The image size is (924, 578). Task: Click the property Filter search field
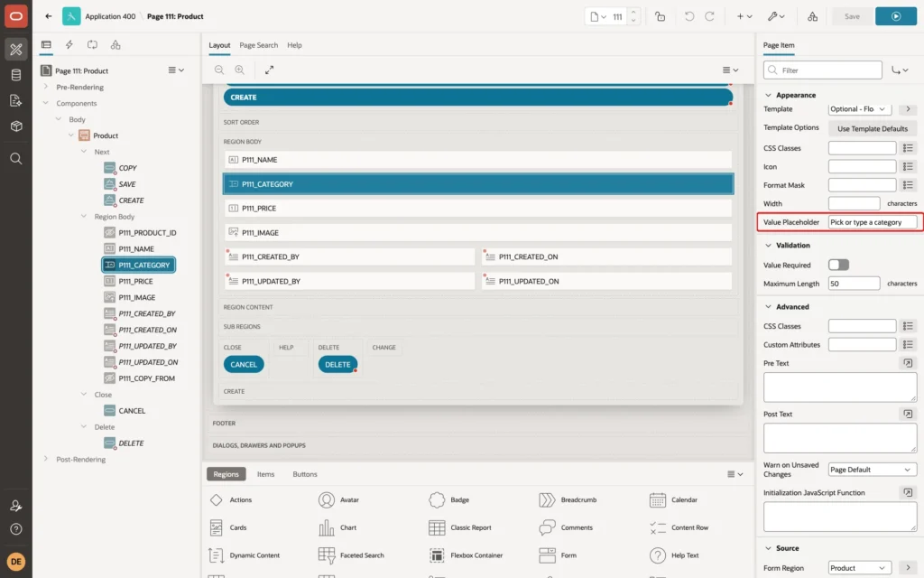pos(823,70)
